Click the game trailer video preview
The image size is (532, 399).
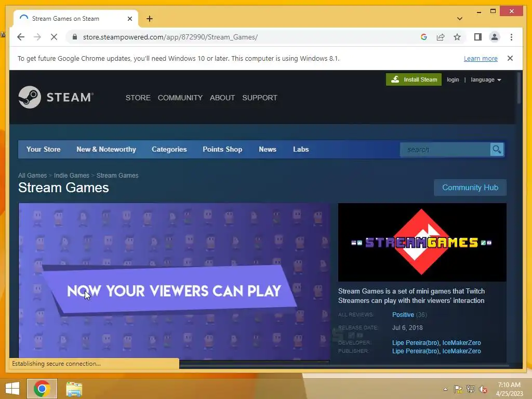coord(175,282)
